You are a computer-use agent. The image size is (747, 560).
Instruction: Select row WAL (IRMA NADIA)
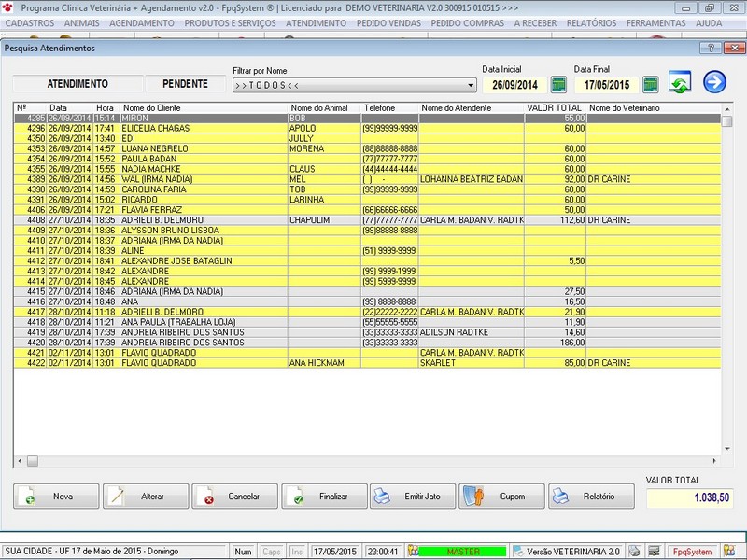(x=367, y=179)
